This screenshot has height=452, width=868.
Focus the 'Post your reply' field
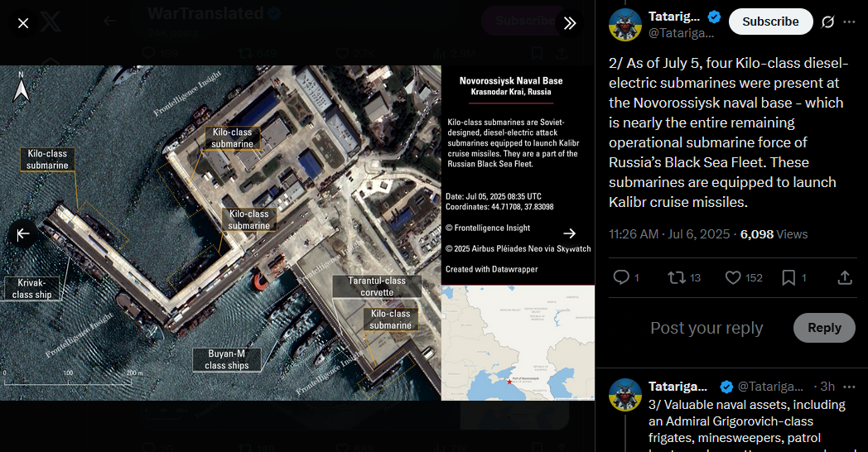click(x=706, y=328)
